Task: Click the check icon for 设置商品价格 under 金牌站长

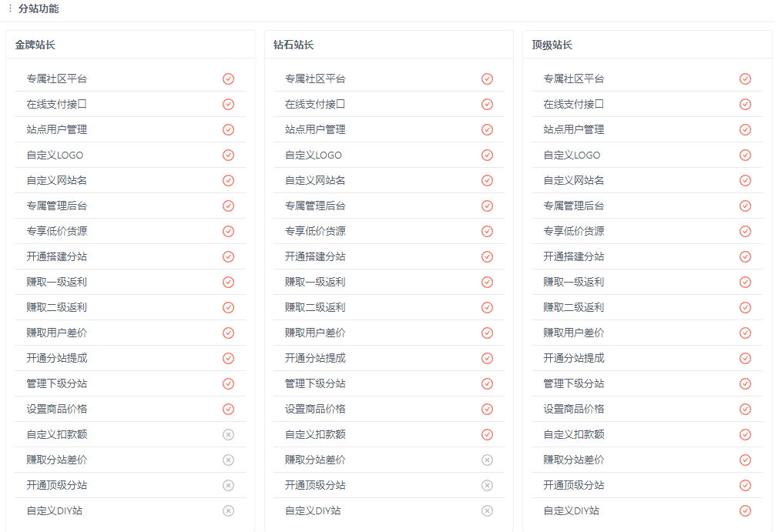Action: tap(228, 409)
